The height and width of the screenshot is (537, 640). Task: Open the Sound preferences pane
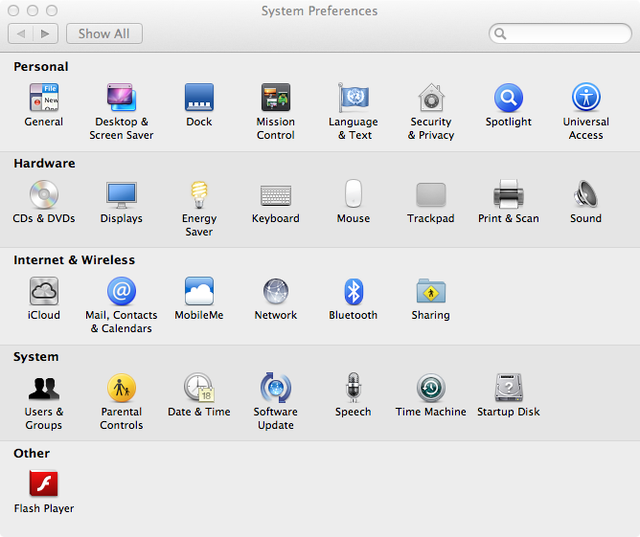click(586, 194)
